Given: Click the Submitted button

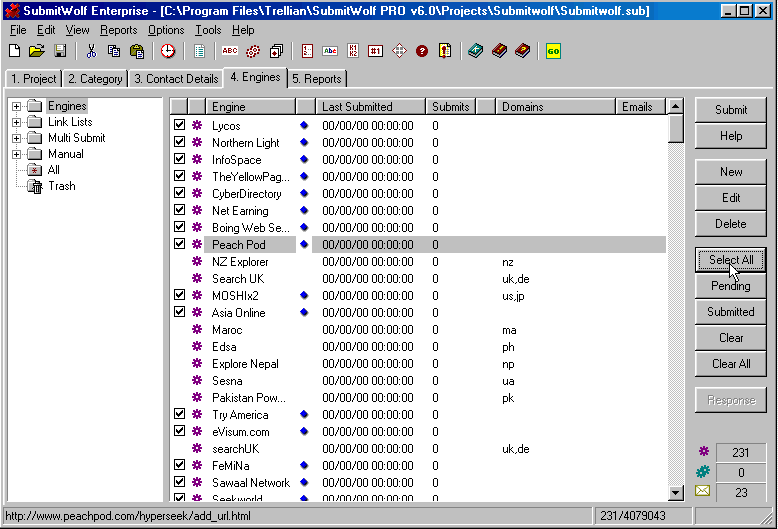Looking at the screenshot, I should coord(731,312).
